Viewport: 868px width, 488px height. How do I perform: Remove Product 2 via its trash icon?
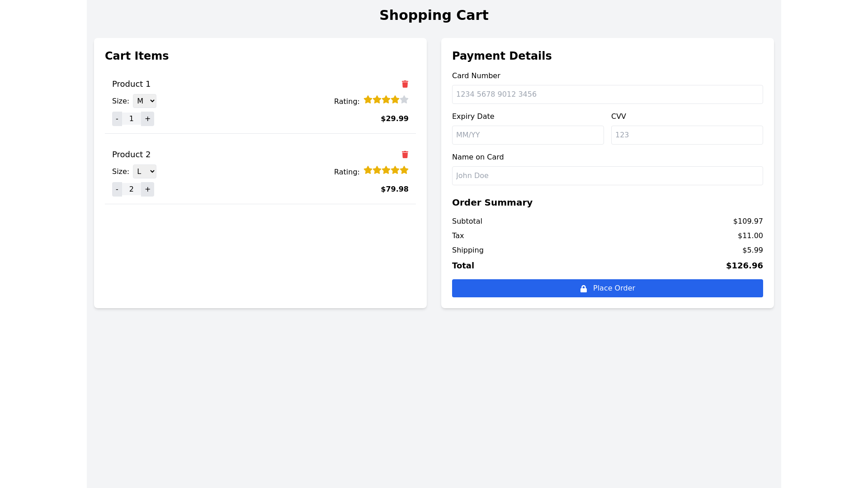405,155
